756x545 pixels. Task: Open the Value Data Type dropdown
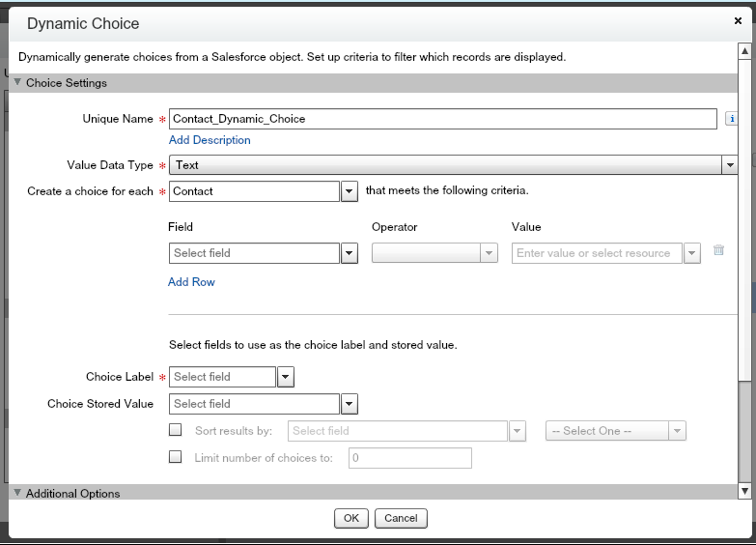pos(730,165)
